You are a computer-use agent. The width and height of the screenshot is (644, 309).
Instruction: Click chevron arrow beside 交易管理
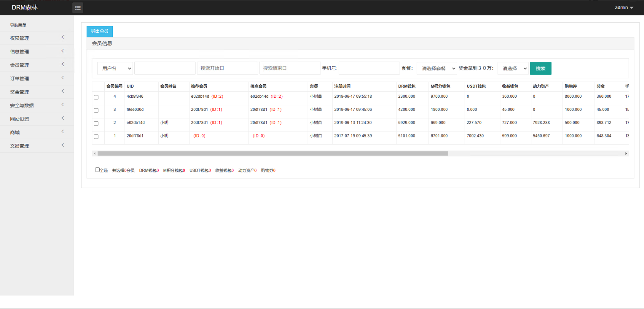coord(63,145)
